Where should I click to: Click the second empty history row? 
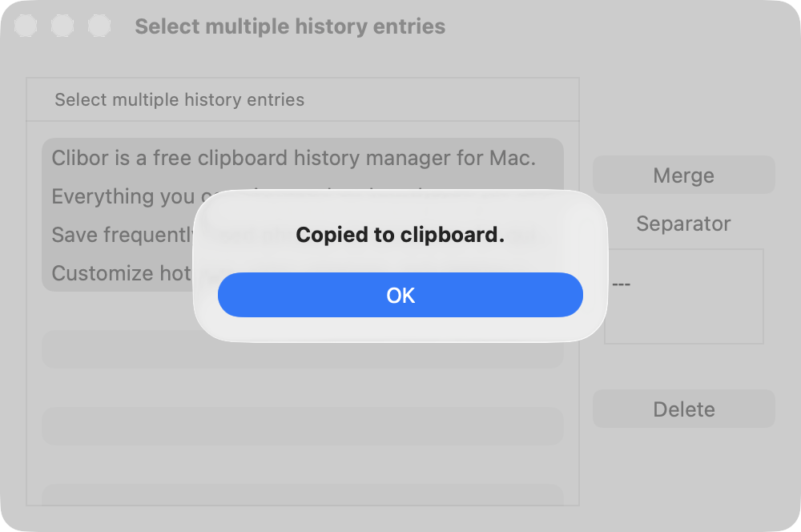(303, 426)
